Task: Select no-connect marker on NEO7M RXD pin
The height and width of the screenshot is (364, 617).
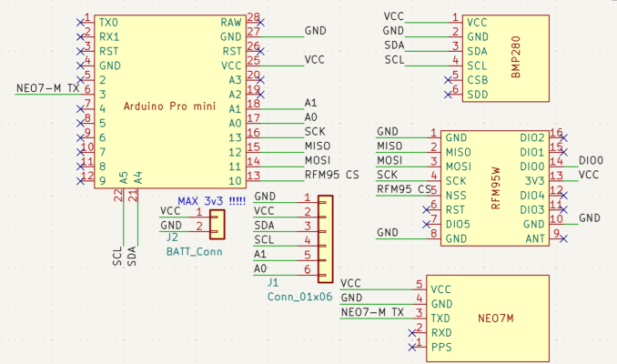Action: pos(412,333)
